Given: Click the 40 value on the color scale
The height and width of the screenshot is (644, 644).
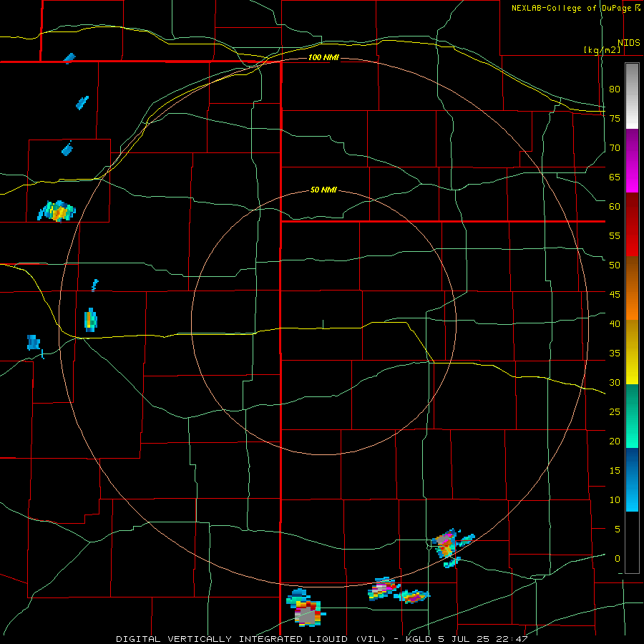Looking at the screenshot, I should [615, 324].
